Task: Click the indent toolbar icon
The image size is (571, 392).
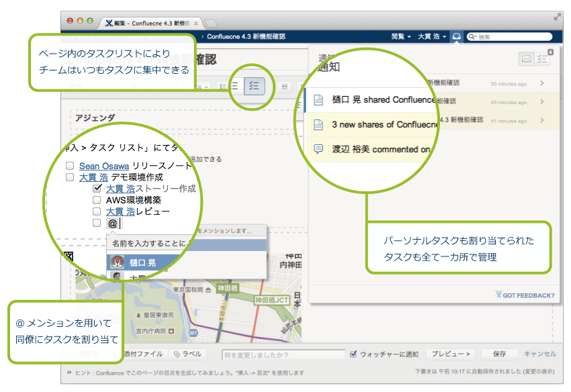Action: 284,87
